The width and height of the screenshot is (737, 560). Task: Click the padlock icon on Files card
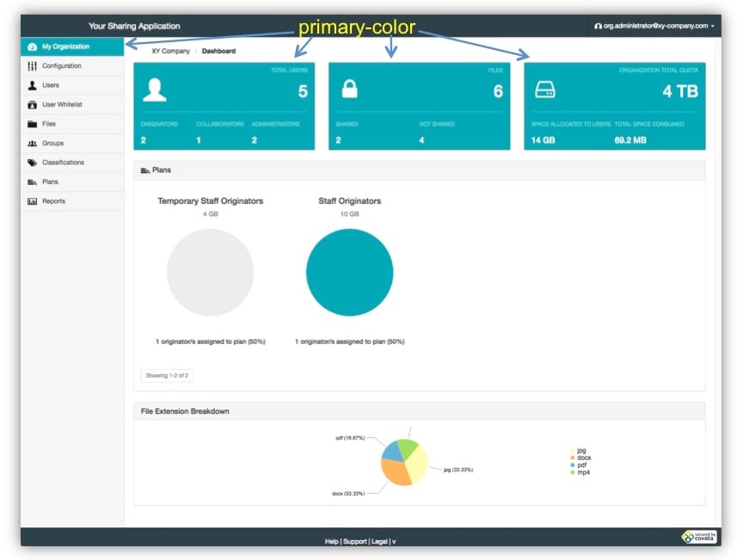click(349, 89)
